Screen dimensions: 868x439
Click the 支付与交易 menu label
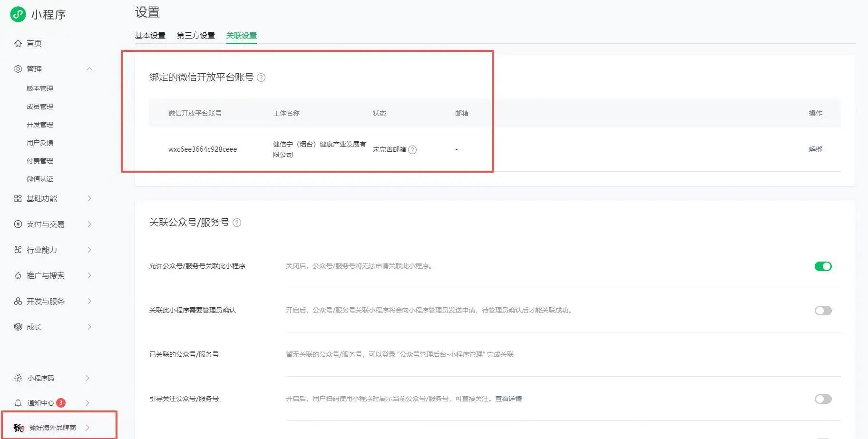[x=46, y=224]
